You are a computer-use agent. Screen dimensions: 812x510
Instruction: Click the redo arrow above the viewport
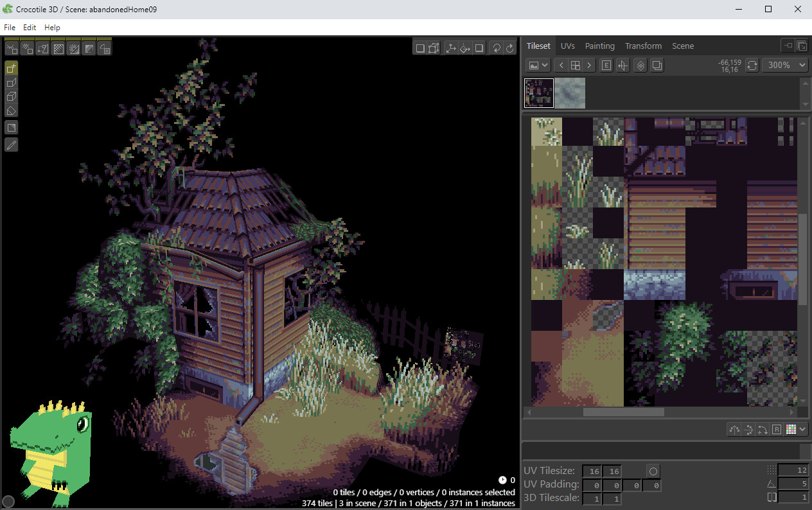509,48
